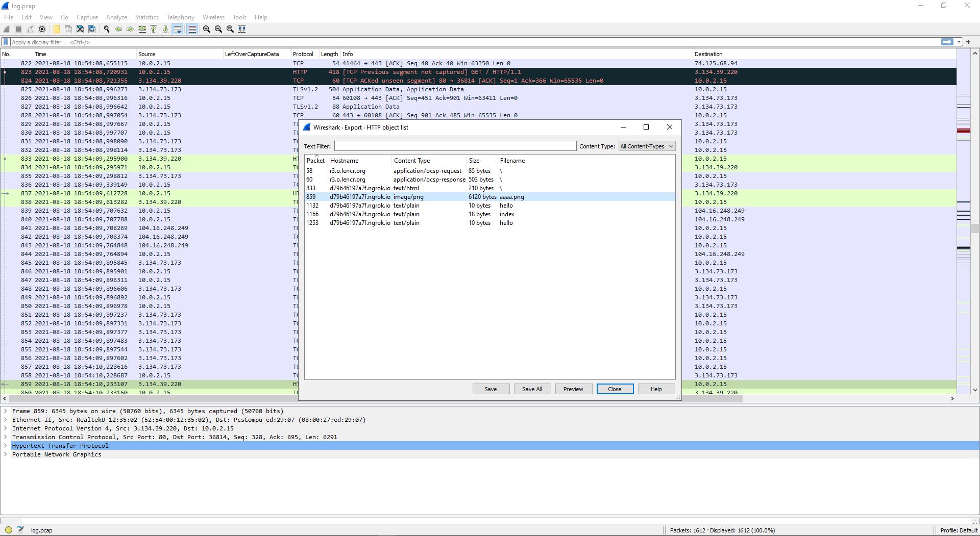Click the packet list vertical scrollbar

coord(974,221)
